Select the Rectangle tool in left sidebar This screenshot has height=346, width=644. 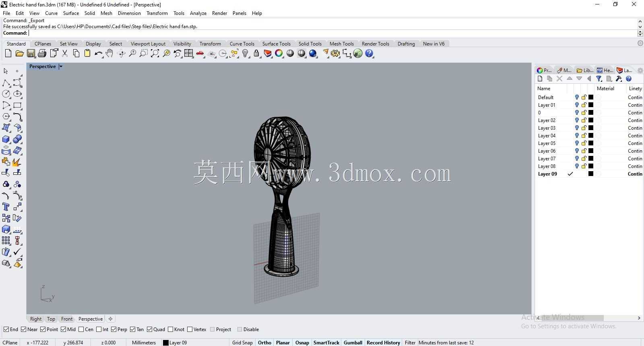[x=17, y=105]
